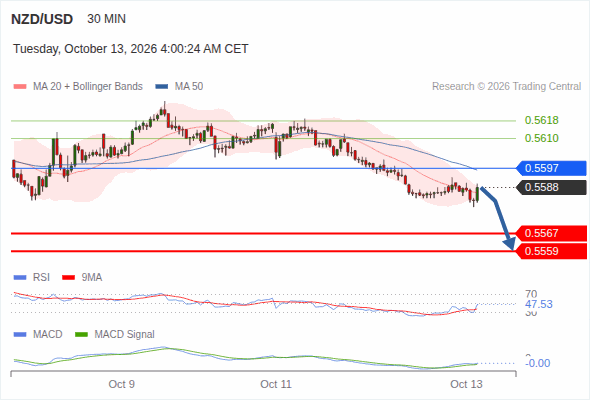Click the MACD Signal green swatch
The width and height of the screenshot is (590, 400).
[x=81, y=335]
